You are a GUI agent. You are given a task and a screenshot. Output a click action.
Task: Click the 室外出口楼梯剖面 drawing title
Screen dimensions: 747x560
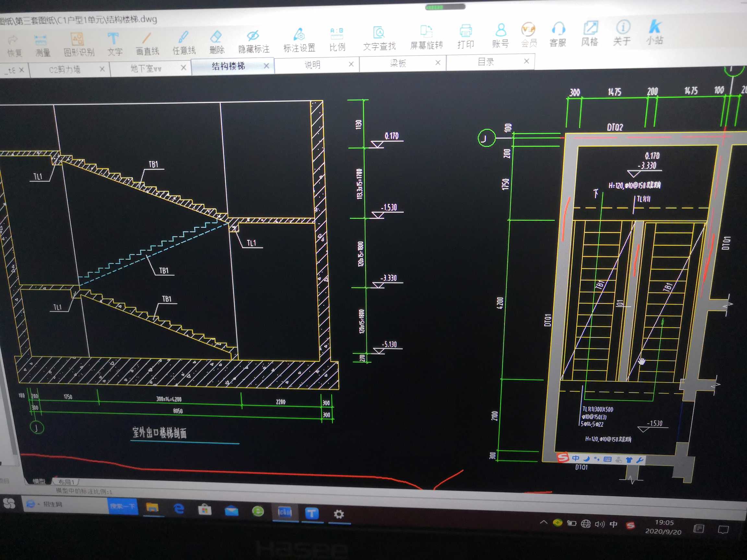tap(159, 433)
